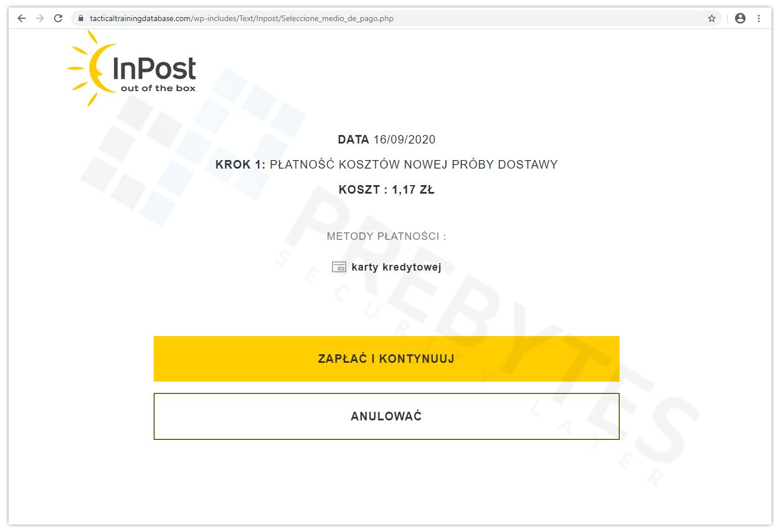Click the credit card payment icon
The image size is (779, 532).
(x=339, y=267)
